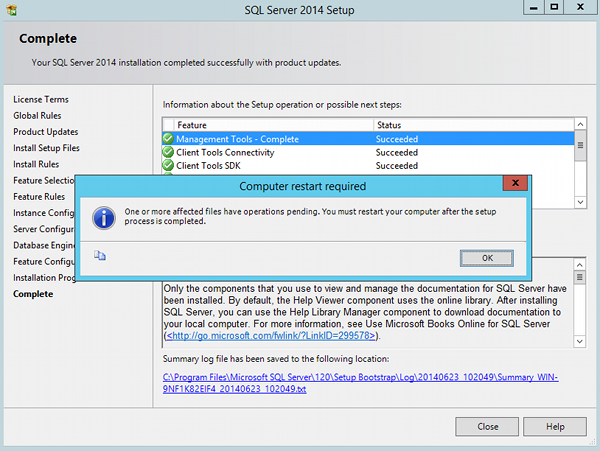The height and width of the screenshot is (451, 600).
Task: Close the SQL Server 2014 Setup window
Action: (580, 7)
